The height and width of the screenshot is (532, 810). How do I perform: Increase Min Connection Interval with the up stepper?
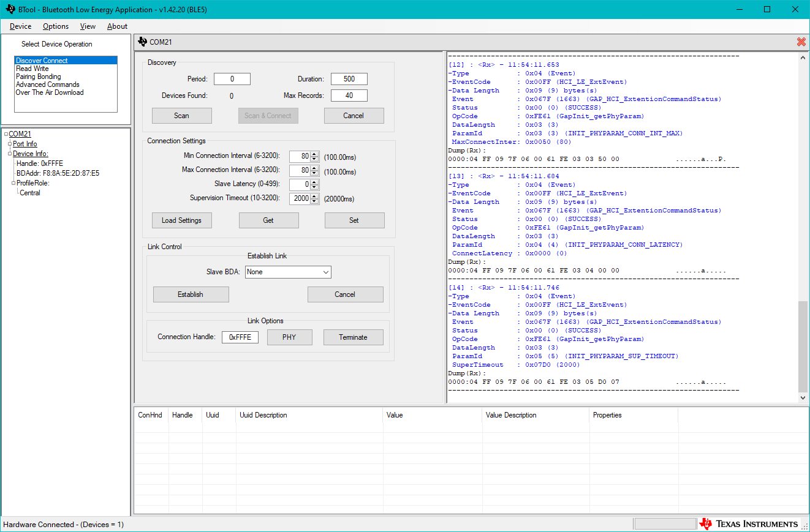click(314, 154)
